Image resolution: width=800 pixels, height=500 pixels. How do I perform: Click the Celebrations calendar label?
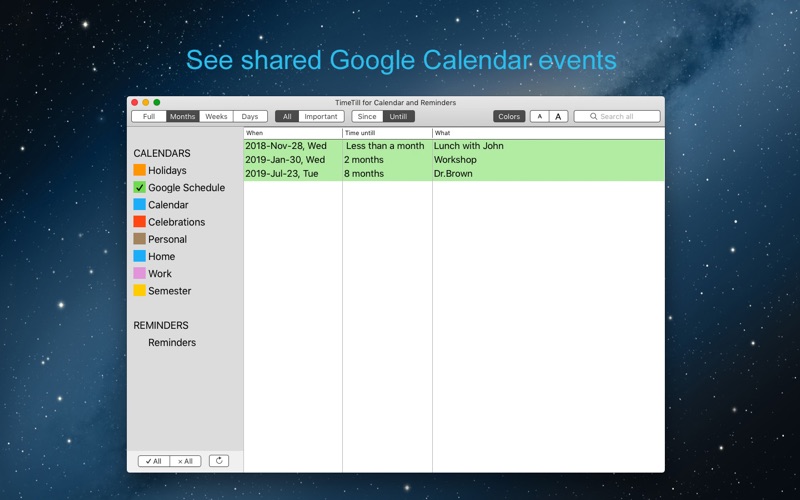pos(177,222)
